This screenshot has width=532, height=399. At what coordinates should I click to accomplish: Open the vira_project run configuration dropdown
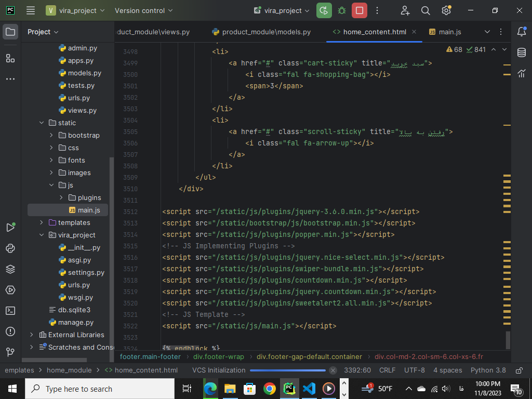tap(282, 10)
